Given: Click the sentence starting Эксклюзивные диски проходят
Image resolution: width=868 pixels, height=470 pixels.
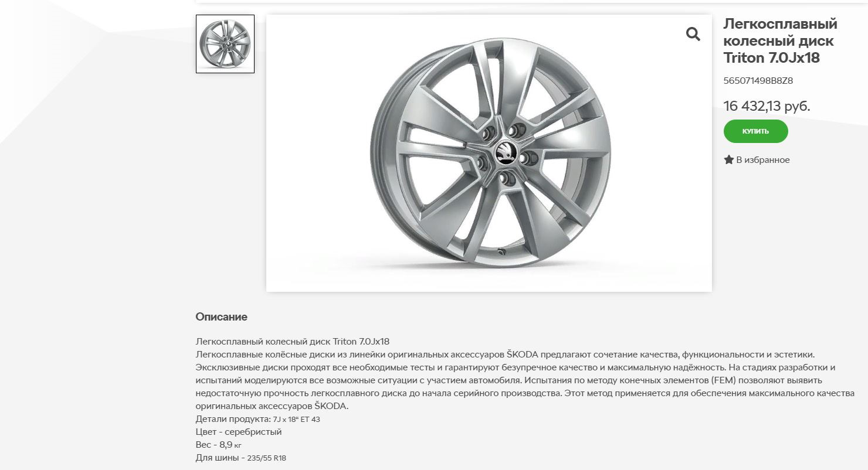Looking at the screenshot, I should pos(461,367).
